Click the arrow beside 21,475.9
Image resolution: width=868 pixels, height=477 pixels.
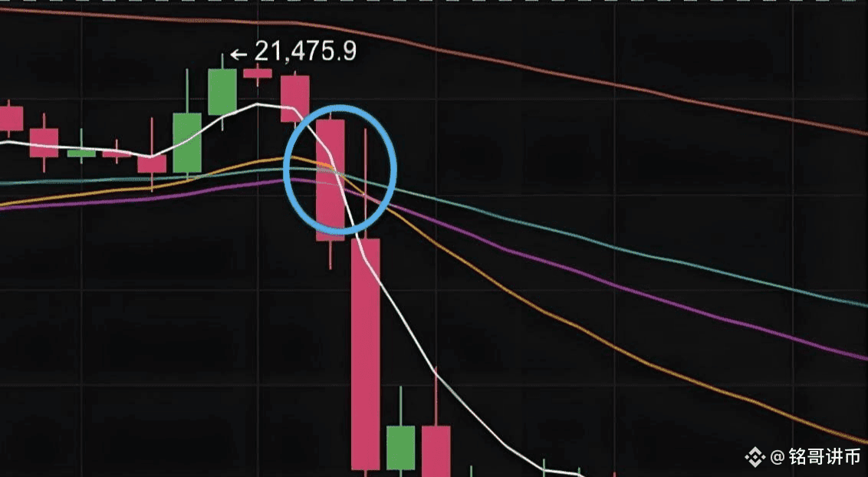click(238, 54)
